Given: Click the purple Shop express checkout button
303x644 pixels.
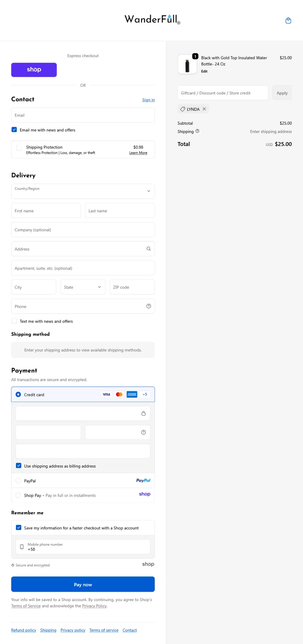Looking at the screenshot, I should point(34,70).
